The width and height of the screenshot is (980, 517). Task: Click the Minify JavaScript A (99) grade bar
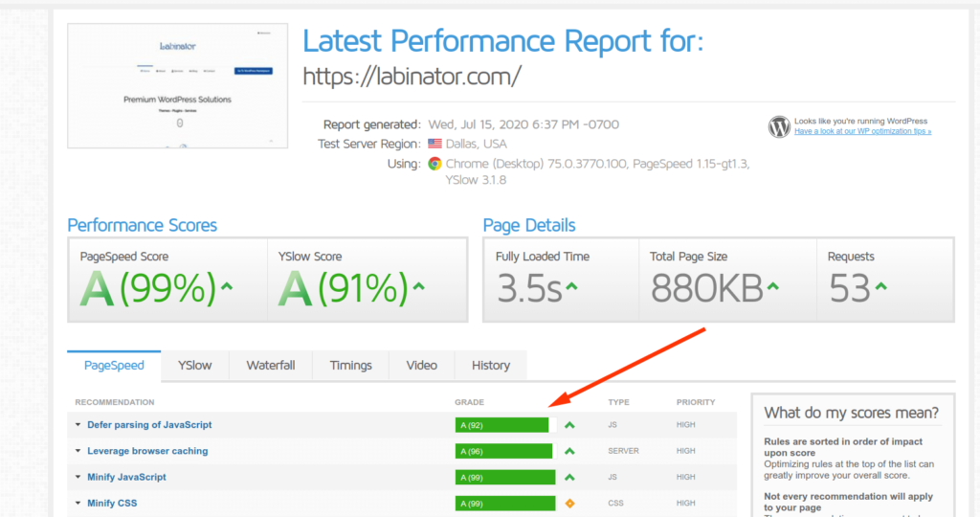505,478
